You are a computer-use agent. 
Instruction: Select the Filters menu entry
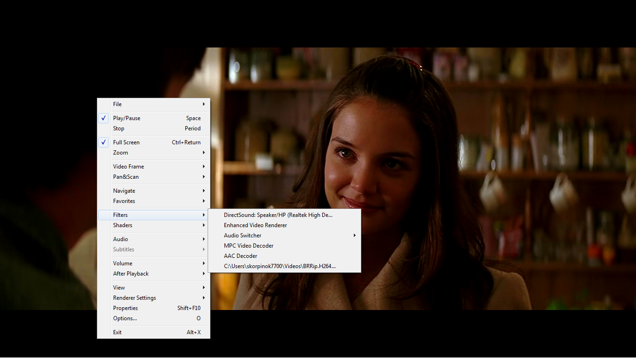point(154,215)
